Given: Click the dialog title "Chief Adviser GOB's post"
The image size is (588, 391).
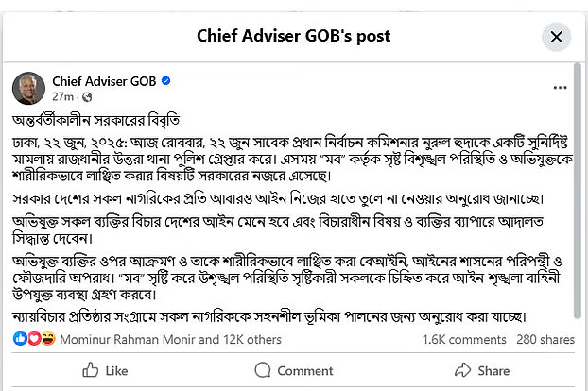Looking at the screenshot, I should [293, 37].
